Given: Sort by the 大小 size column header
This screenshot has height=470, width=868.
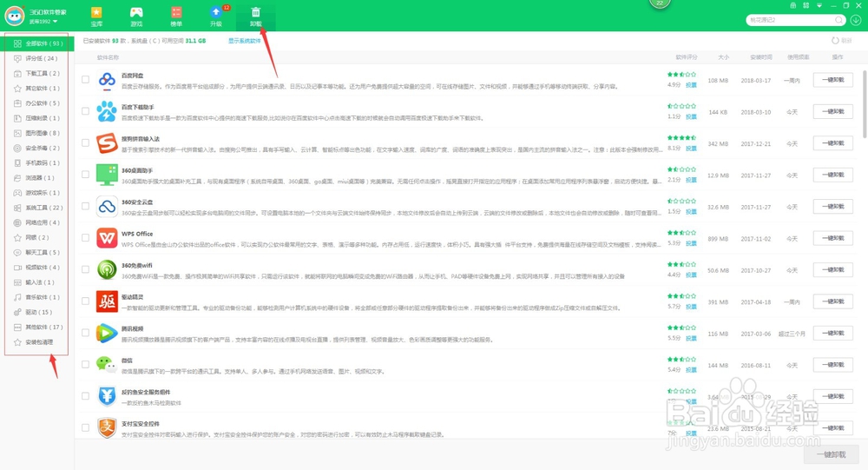Looking at the screenshot, I should 723,57.
